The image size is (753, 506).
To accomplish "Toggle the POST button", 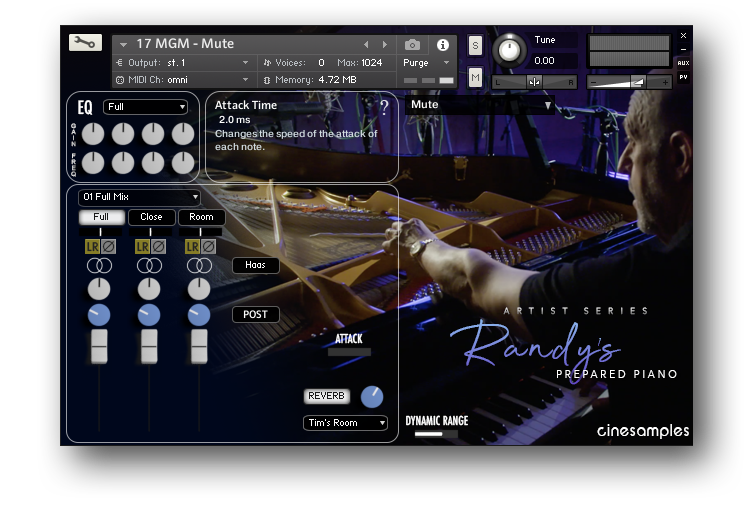I will pos(255,314).
